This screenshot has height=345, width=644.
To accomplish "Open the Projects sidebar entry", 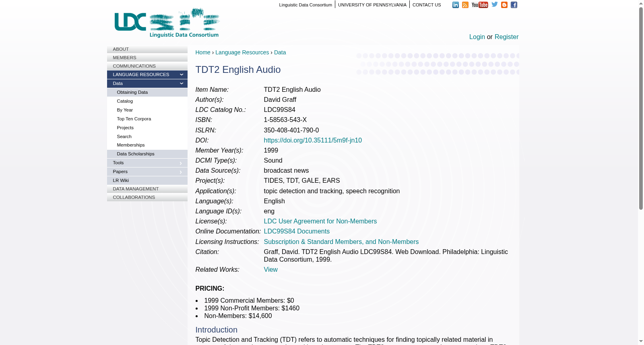I will point(147,128).
